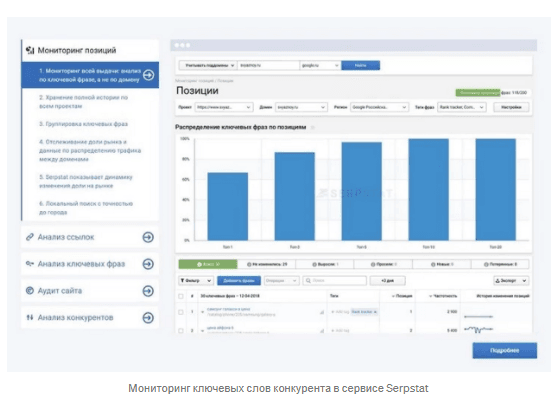The width and height of the screenshot is (560, 404).
Task: Select Группировка ключевых фраз item
Action: click(x=84, y=124)
